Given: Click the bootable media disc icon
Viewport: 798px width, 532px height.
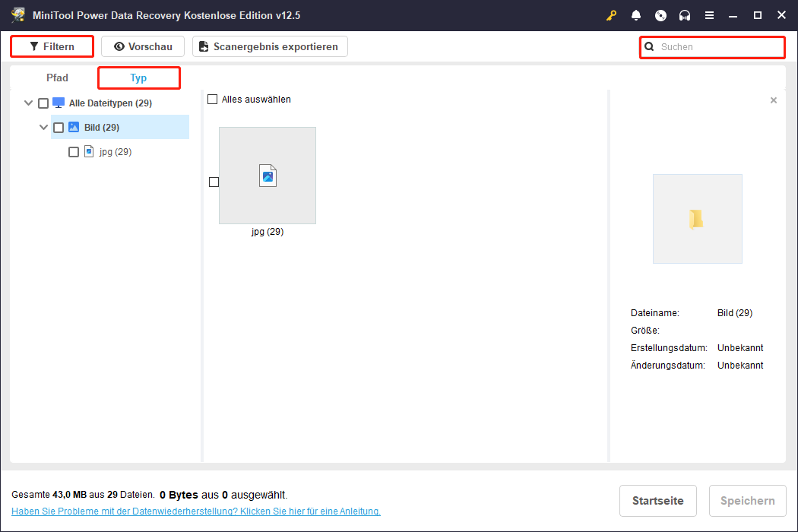Looking at the screenshot, I should (x=660, y=15).
